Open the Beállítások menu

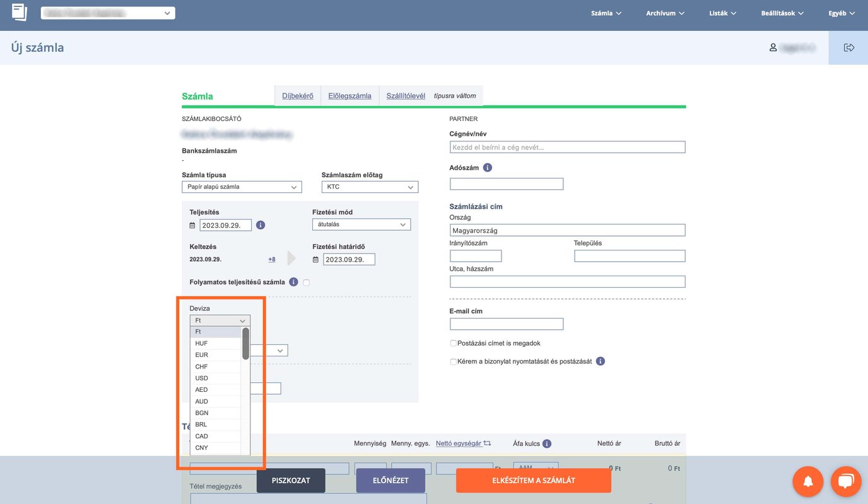pyautogui.click(x=782, y=13)
